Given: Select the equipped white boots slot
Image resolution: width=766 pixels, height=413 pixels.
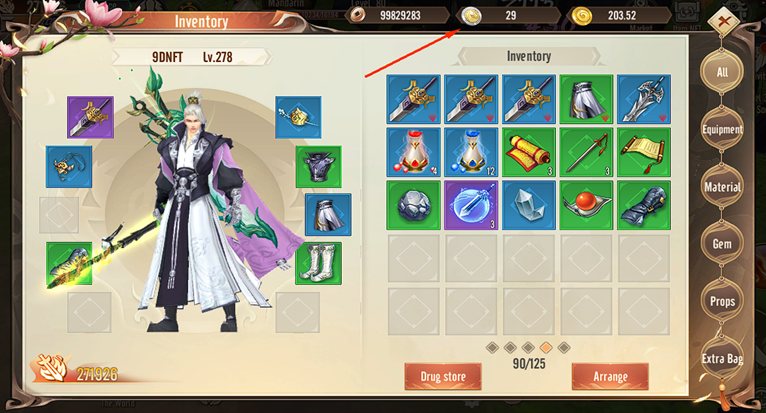Looking at the screenshot, I should coord(319,263).
